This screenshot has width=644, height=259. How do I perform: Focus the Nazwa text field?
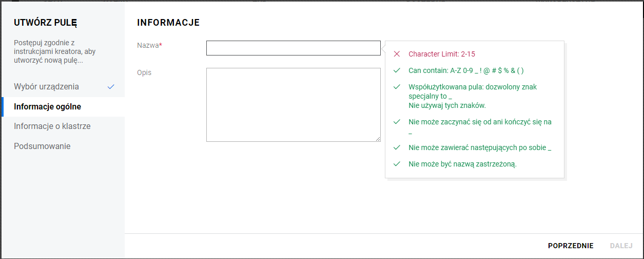pos(293,48)
